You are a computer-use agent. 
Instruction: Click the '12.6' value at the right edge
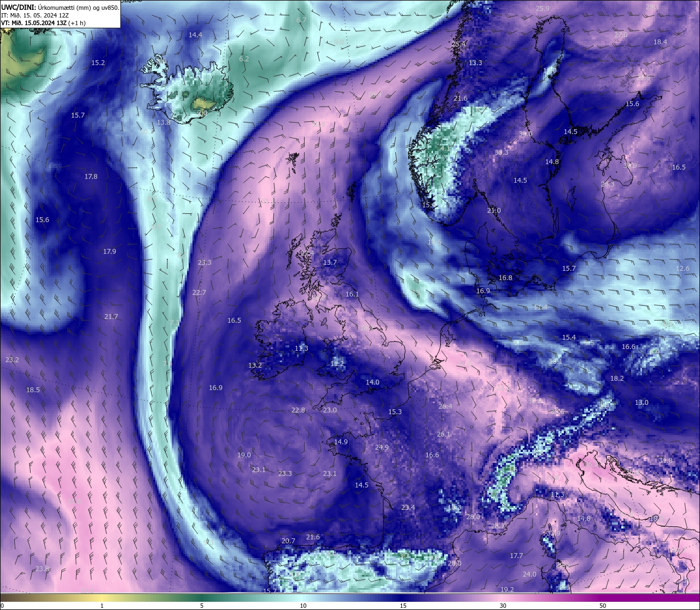(x=682, y=268)
